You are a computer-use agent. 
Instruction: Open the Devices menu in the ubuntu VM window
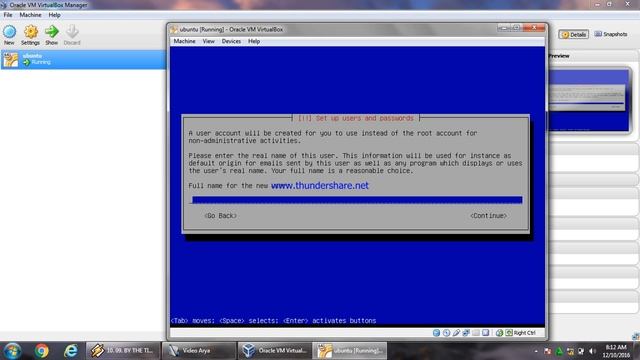tap(231, 41)
